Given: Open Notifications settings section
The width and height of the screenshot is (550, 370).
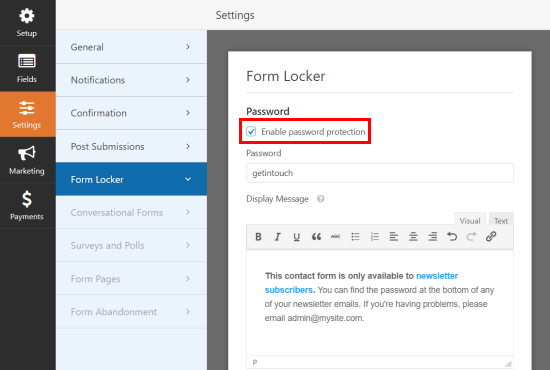Looking at the screenshot, I should pyautogui.click(x=132, y=80).
